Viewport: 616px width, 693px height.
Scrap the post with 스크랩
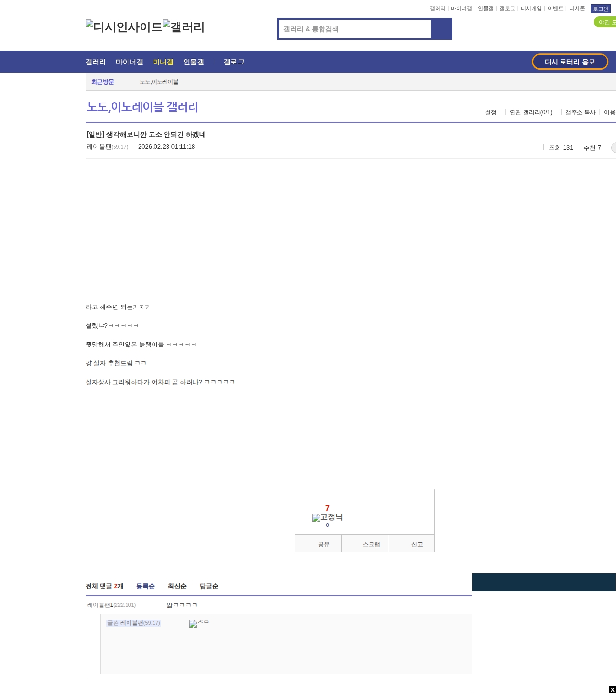coord(365,544)
